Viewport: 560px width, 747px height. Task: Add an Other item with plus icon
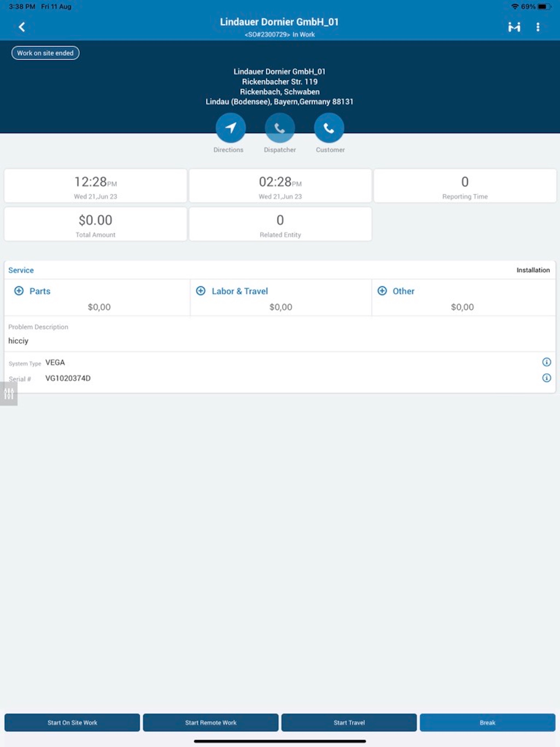(x=382, y=291)
